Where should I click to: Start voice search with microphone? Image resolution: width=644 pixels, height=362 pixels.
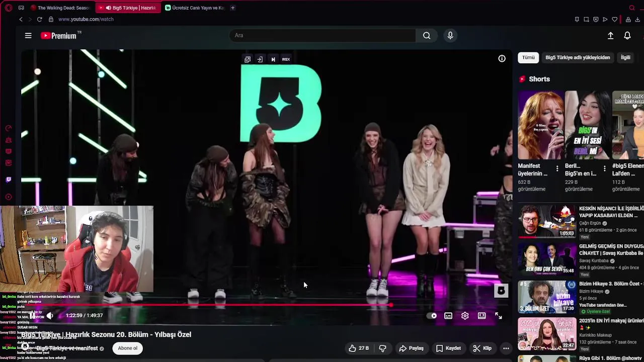coord(450,35)
